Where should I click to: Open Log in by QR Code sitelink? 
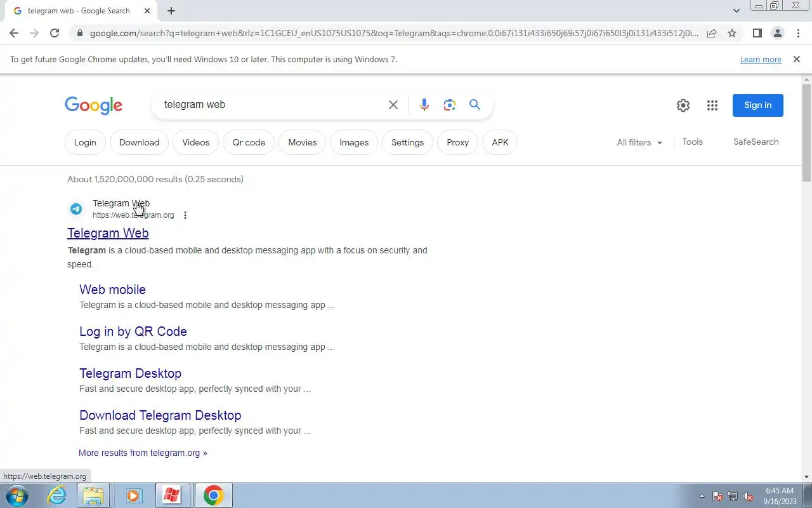[133, 331]
